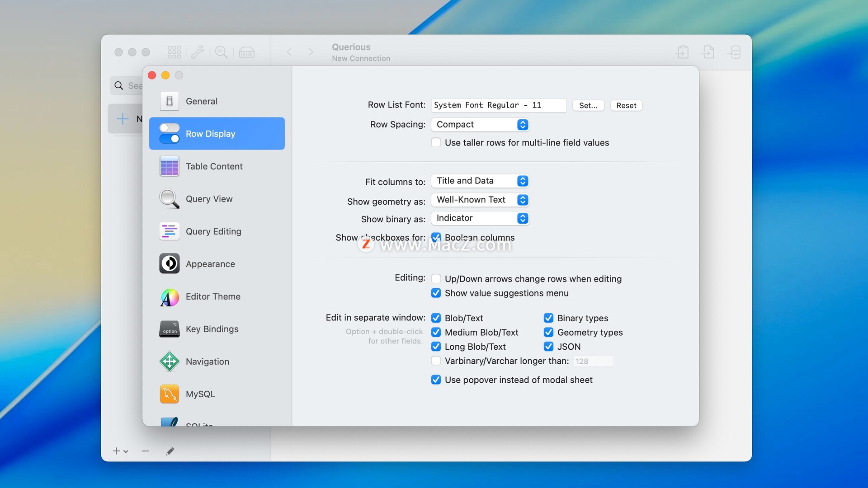
Task: Uncheck the JSON checkbox
Action: click(548, 347)
